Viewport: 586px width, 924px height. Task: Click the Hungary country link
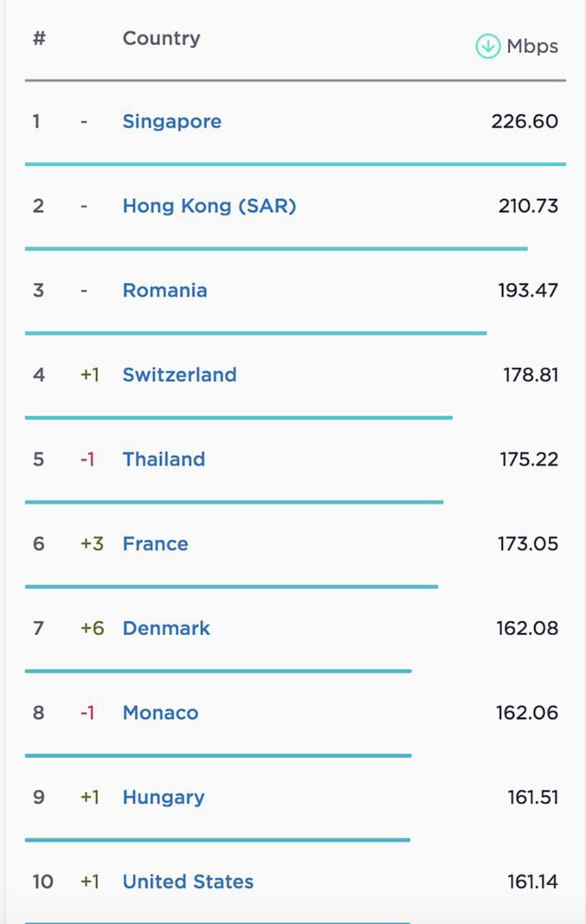[x=164, y=798]
